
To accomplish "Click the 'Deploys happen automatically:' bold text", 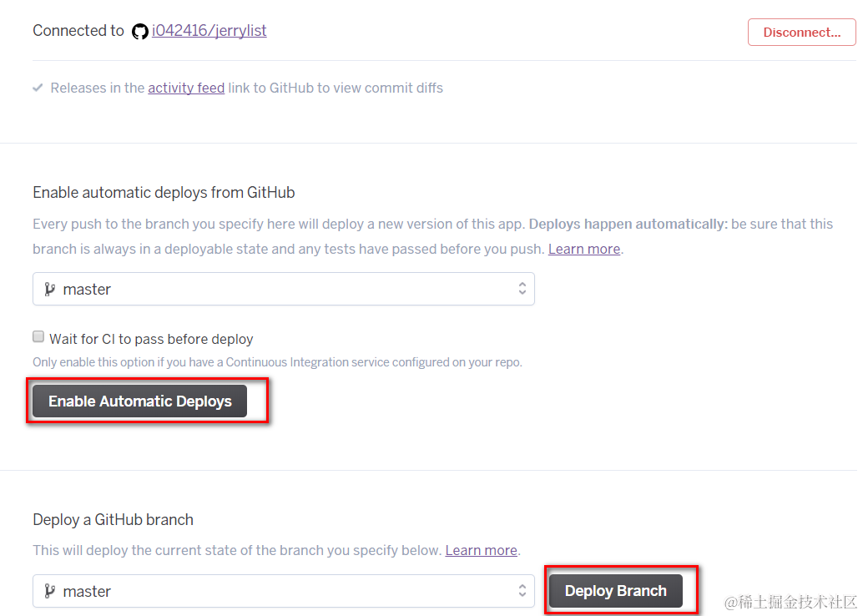I will (628, 224).
